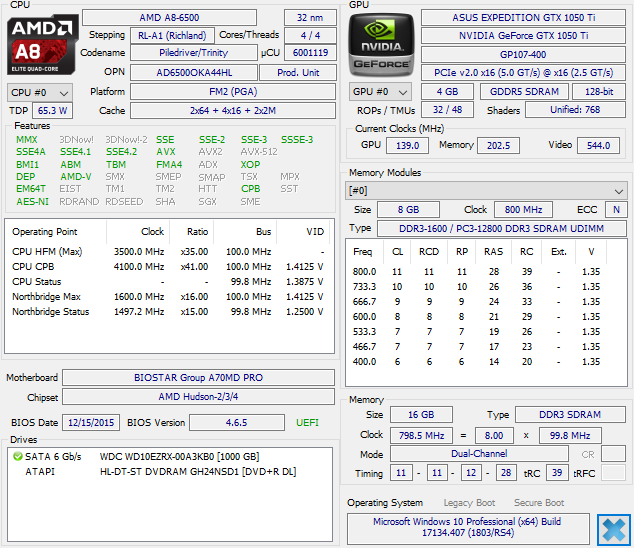
Task: Click the AD6500OKA44HL OPN field
Action: point(194,73)
